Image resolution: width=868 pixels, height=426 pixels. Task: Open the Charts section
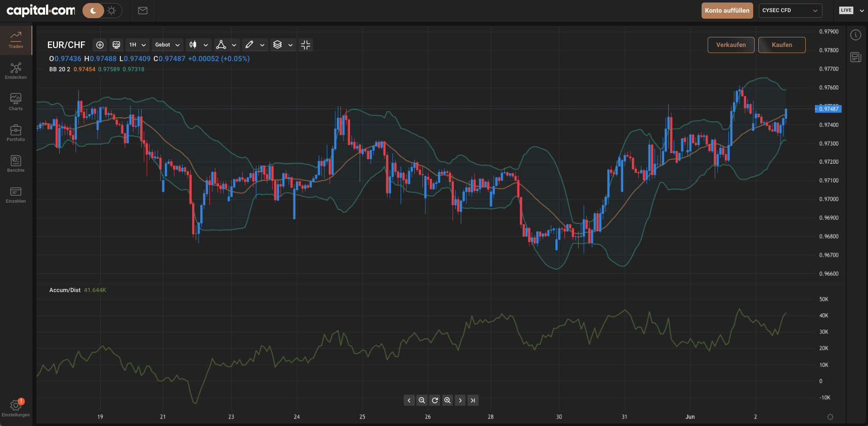point(16,102)
